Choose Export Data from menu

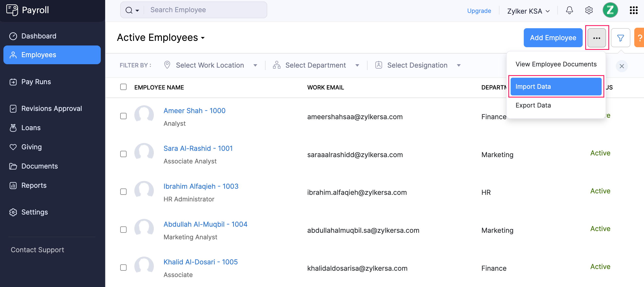556,105
